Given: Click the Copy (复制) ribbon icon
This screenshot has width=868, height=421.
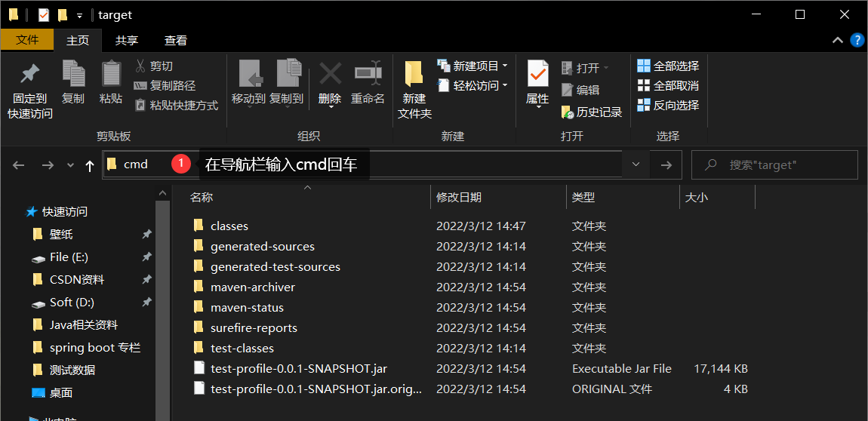Looking at the screenshot, I should [x=73, y=74].
